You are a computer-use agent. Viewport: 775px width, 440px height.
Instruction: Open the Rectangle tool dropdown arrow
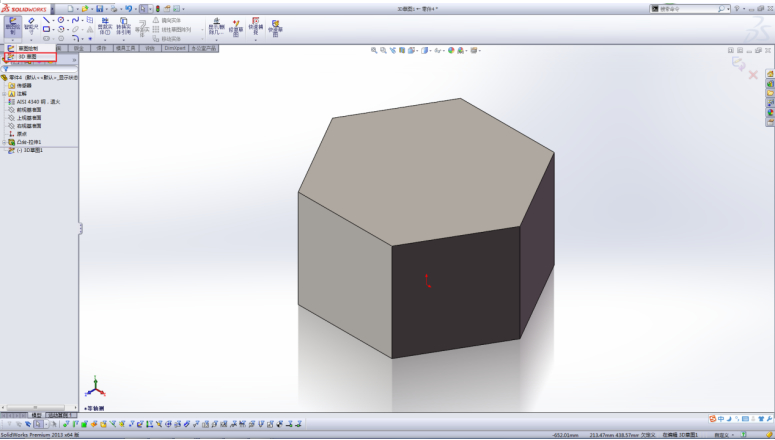53,30
